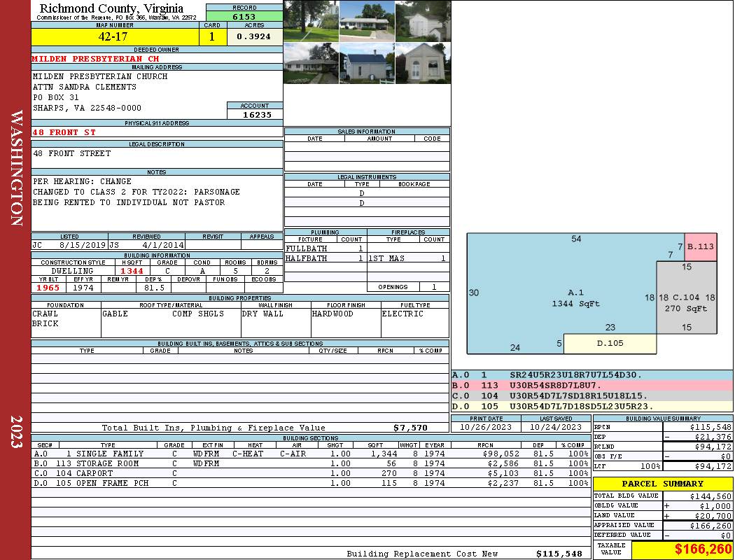Click the yellow PARCEL SUMMARY header
The image size is (735, 560).
(x=662, y=484)
